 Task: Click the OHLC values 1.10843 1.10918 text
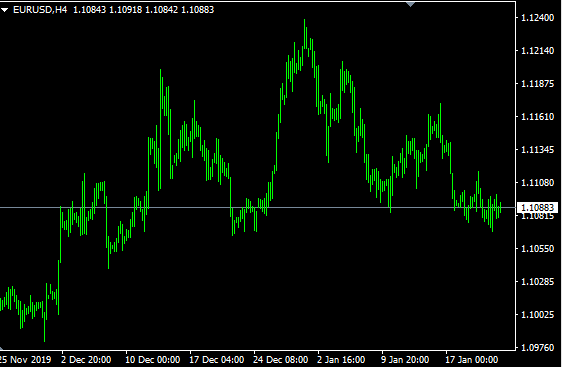coord(108,10)
